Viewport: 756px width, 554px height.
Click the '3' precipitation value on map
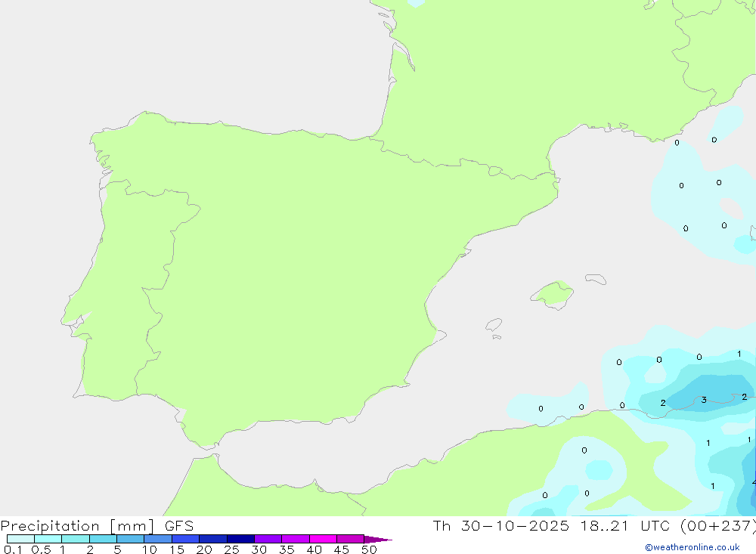[704, 400]
